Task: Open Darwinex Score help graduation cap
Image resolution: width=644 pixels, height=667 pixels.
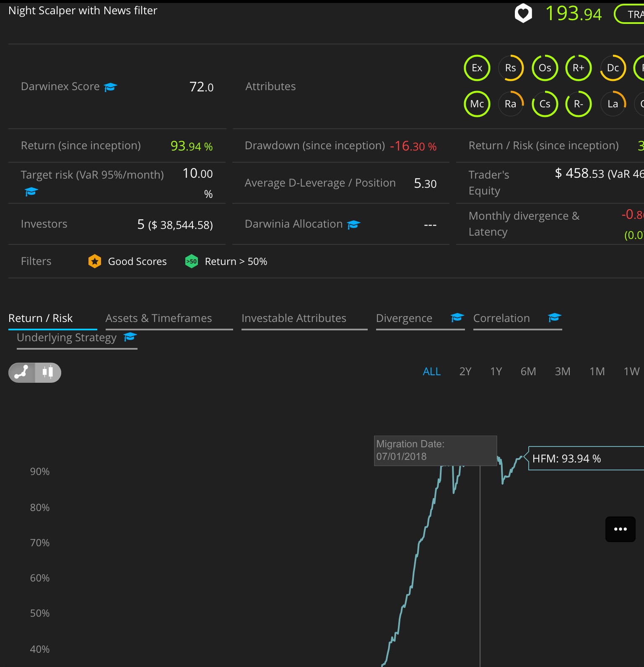Action: 111,87
